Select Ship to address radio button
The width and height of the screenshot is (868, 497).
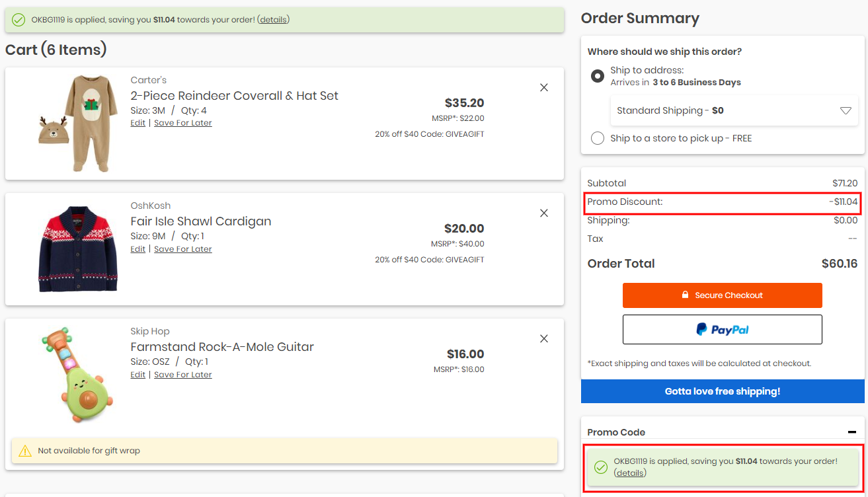(598, 76)
